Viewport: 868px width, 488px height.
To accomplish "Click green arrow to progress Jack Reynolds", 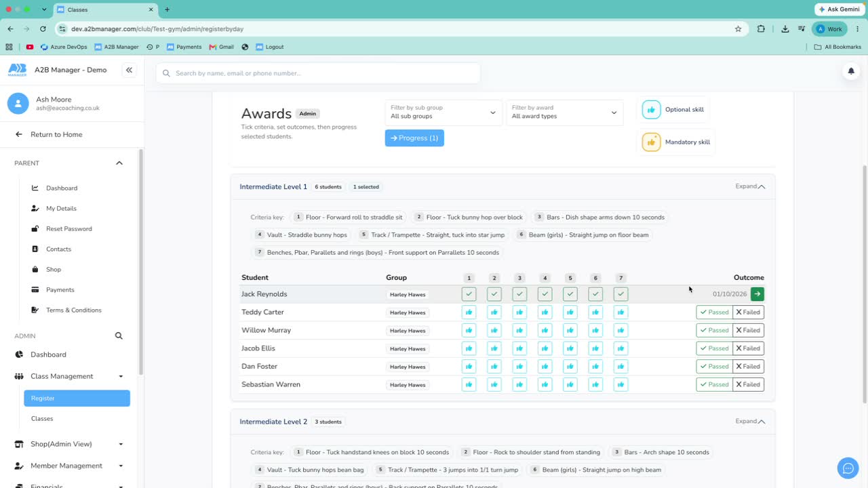I will (757, 294).
